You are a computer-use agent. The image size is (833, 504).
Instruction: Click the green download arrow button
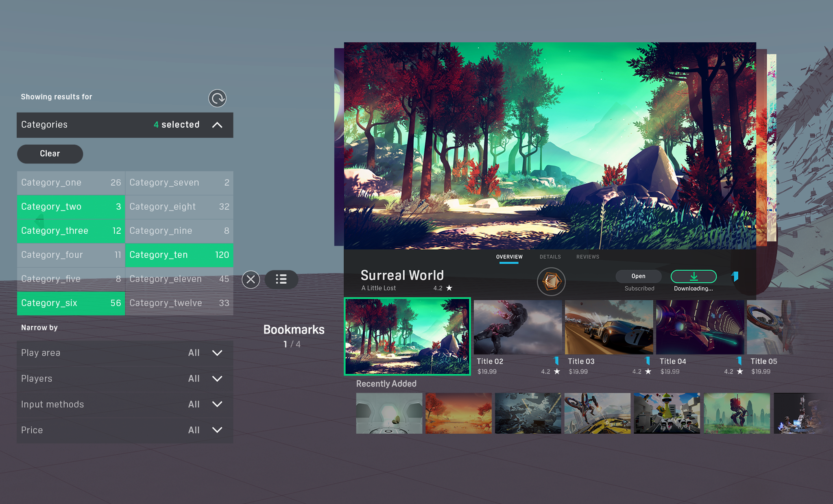point(693,276)
